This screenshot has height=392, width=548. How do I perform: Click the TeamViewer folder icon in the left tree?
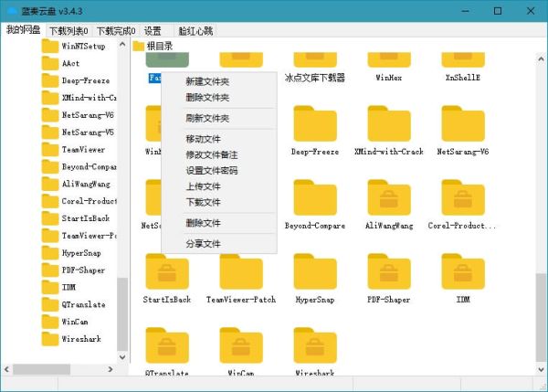[x=50, y=149]
